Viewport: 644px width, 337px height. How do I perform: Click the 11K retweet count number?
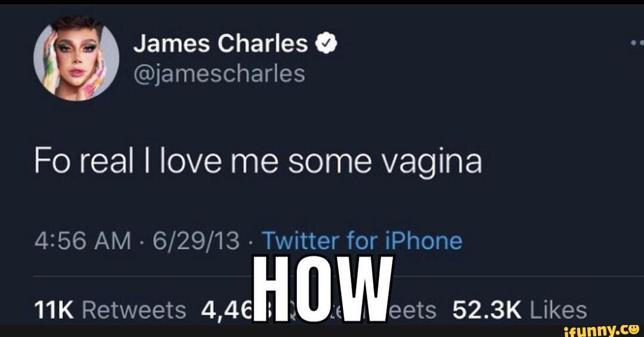click(x=54, y=310)
